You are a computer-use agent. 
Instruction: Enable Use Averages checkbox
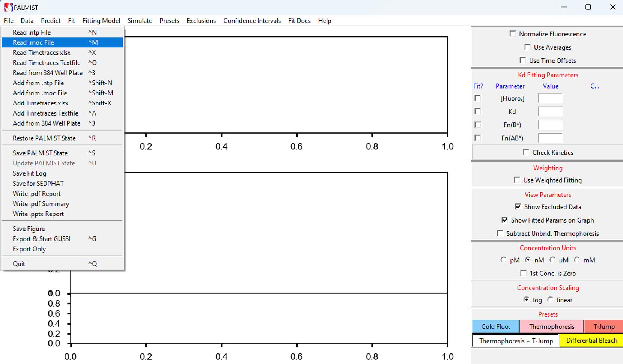point(528,47)
